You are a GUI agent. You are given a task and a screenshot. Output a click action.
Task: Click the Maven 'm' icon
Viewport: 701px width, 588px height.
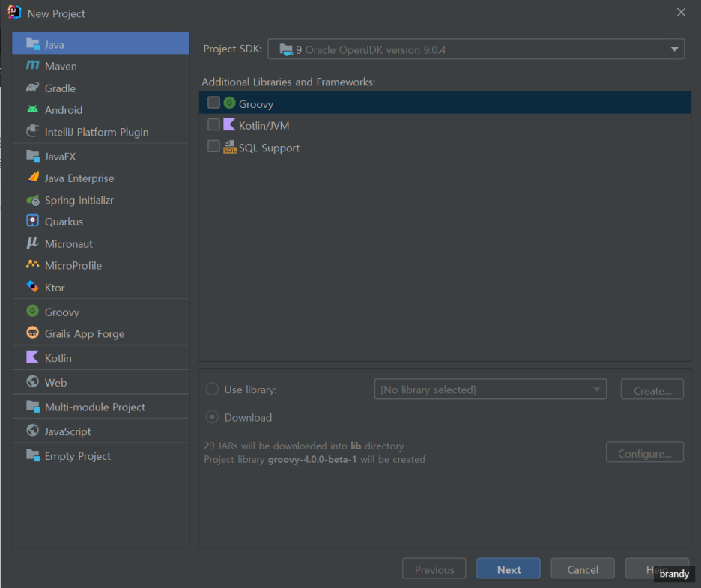[x=33, y=65]
